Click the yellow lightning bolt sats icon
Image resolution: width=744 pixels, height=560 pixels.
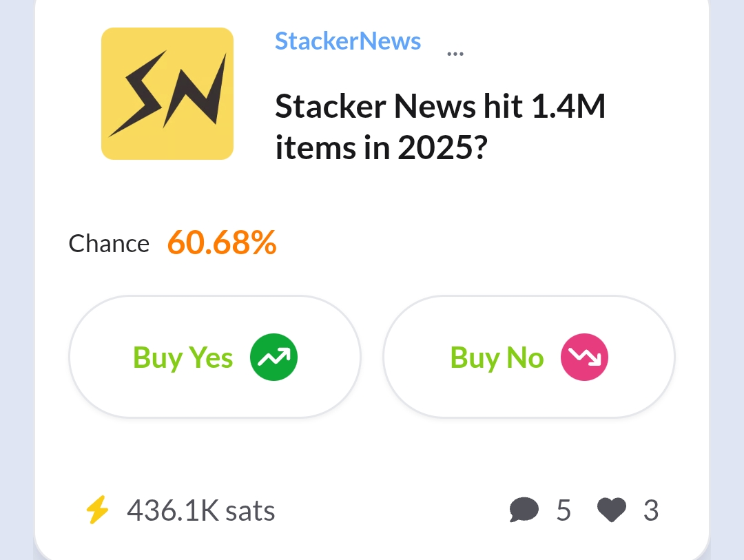97,510
